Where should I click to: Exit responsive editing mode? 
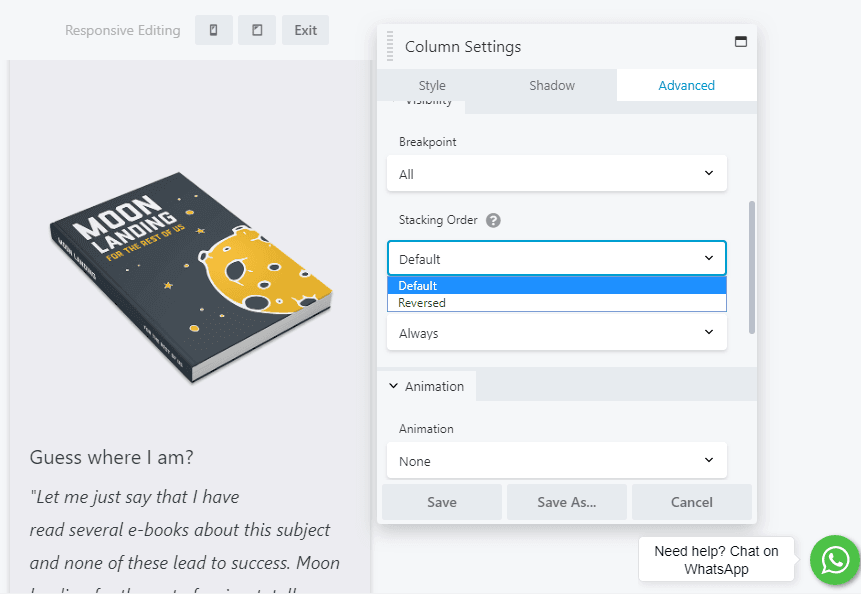tap(305, 30)
